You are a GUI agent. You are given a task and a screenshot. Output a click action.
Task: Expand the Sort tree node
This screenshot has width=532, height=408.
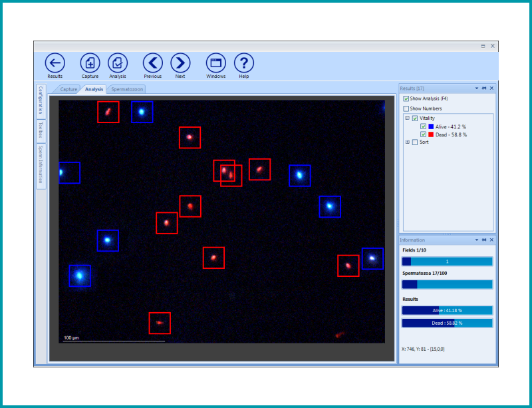coord(408,142)
